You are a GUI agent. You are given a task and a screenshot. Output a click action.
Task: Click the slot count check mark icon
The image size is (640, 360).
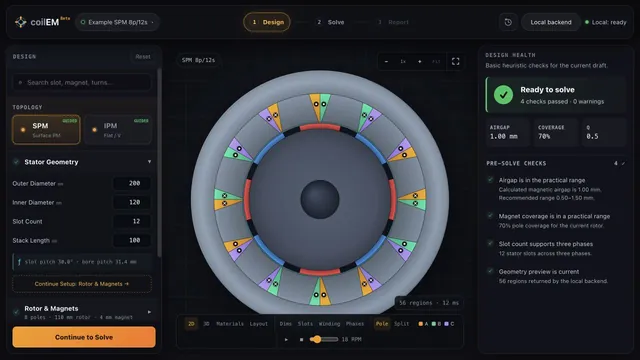pyautogui.click(x=490, y=243)
